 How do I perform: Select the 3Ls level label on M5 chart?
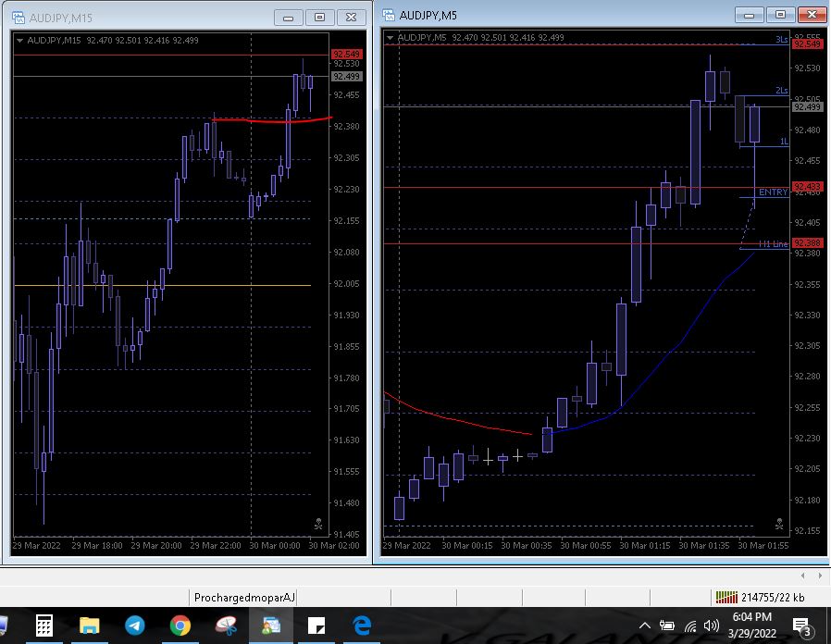coord(781,39)
